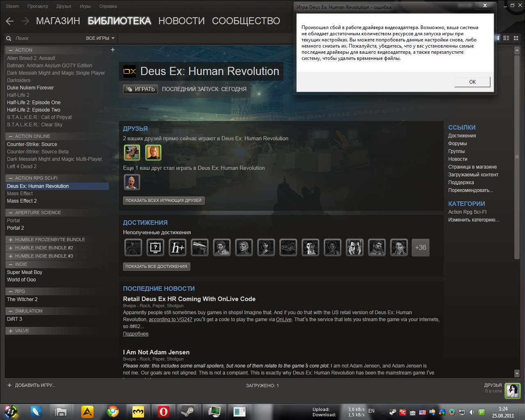Click ПОКАЗАТЬ ВСЕХ ИГРАЮЩИХ ДРУЗЕЙ button
525x420 pixels.
click(164, 201)
